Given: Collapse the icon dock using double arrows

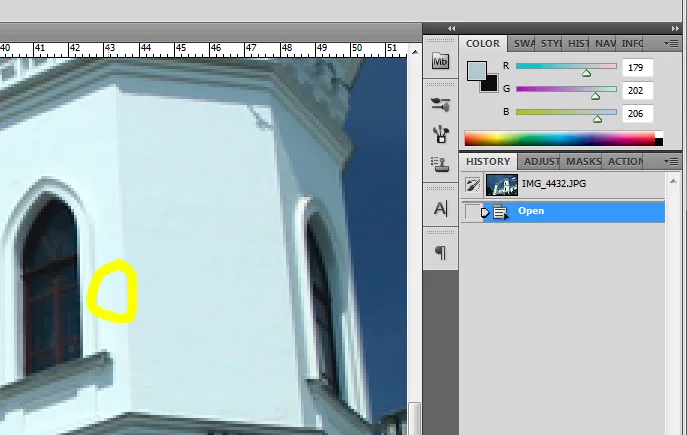Looking at the screenshot, I should pyautogui.click(x=451, y=28).
